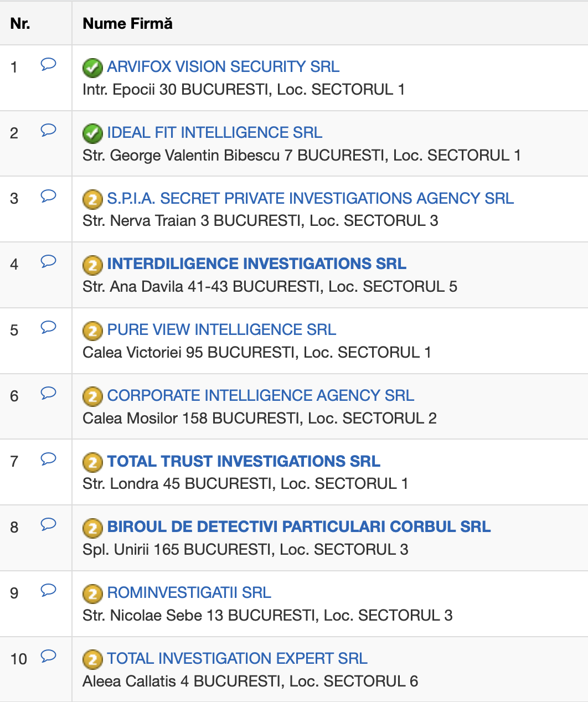Click the Nume Firmă column header
Screen dimensions: 588x702
127,23
